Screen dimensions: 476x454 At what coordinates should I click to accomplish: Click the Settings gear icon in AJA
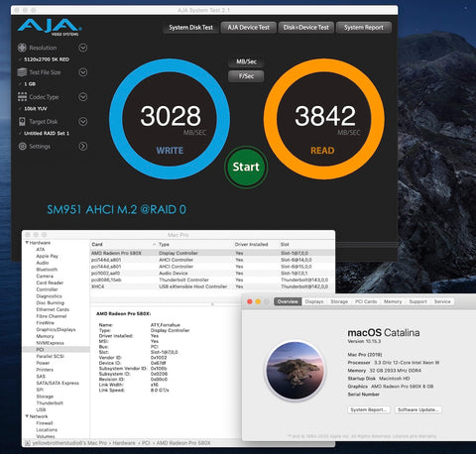tap(22, 146)
